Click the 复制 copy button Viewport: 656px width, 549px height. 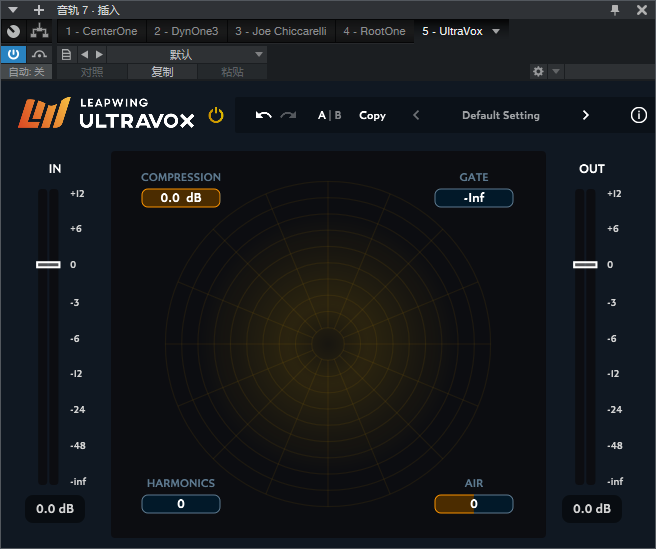[162, 72]
